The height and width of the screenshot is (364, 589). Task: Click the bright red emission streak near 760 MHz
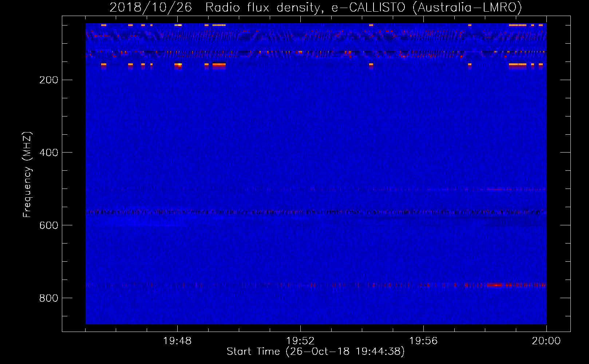pyautogui.click(x=495, y=285)
